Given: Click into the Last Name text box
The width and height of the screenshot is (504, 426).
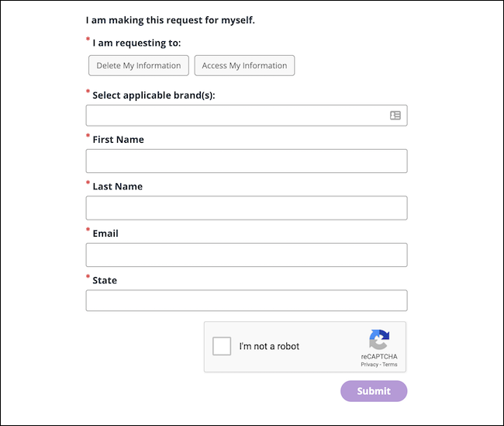Looking at the screenshot, I should (246, 208).
